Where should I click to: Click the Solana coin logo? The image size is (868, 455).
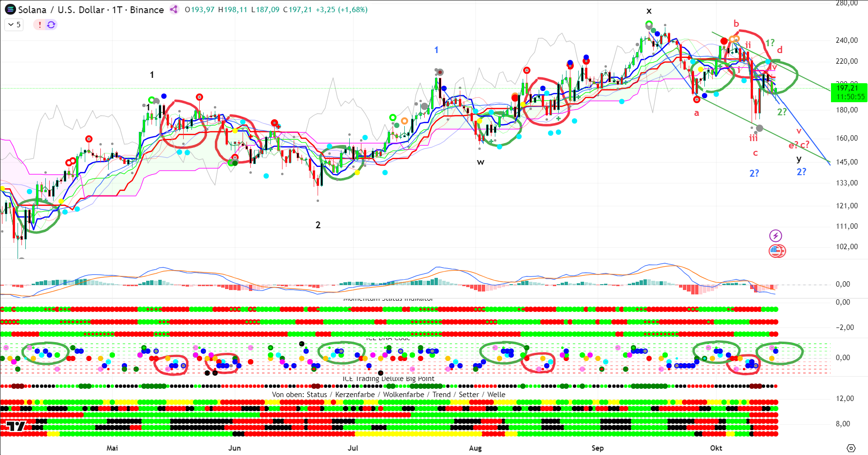pos(10,10)
